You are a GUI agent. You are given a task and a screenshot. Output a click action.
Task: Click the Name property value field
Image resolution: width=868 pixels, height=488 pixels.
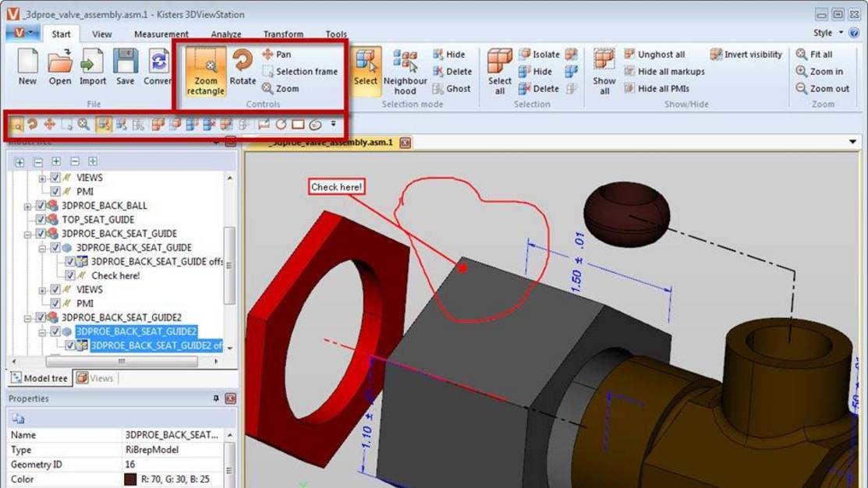coord(172,435)
